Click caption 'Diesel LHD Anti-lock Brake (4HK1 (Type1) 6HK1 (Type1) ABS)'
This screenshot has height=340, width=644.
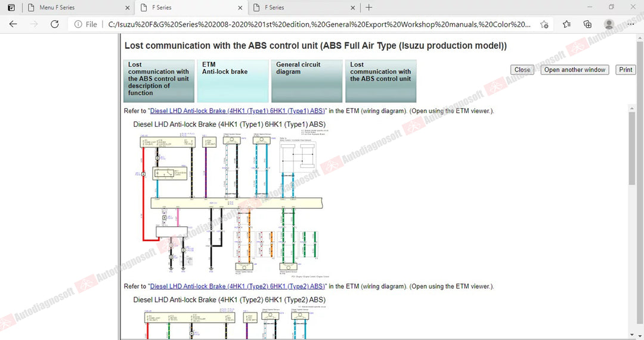pos(229,124)
